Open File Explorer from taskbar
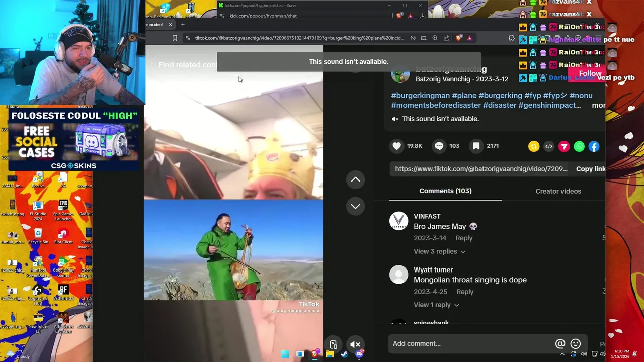The image size is (644, 362). (330, 354)
